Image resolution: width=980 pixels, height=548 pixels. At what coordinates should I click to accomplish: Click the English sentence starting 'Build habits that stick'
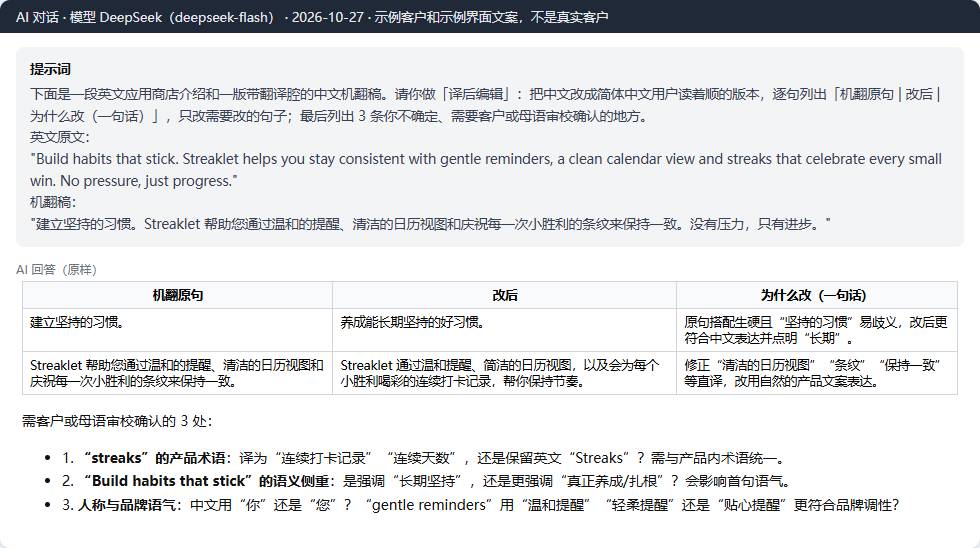click(486, 169)
